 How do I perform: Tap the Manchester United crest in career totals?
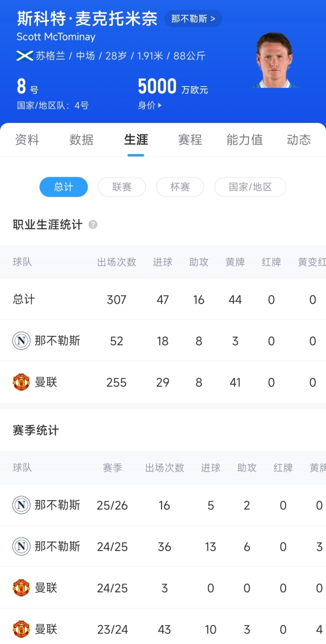point(21,382)
